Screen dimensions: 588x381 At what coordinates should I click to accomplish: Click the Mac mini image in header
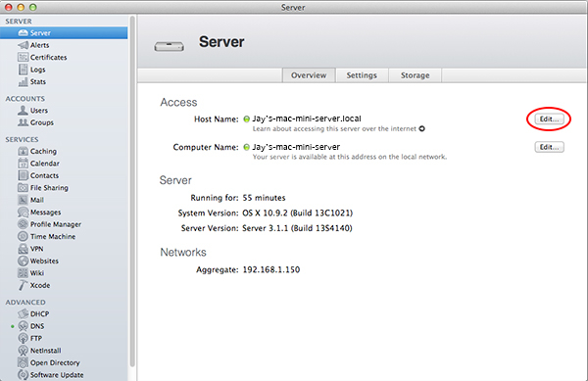(x=170, y=47)
